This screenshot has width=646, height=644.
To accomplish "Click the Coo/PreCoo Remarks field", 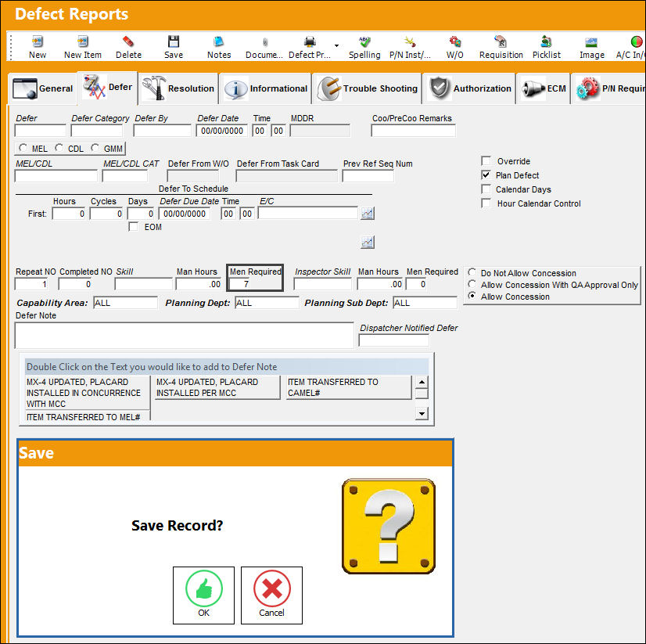I will point(413,131).
